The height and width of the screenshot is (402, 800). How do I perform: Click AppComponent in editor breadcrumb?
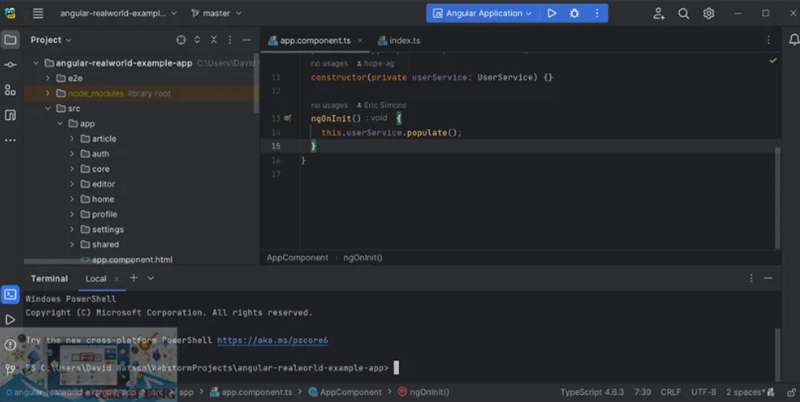(x=297, y=258)
